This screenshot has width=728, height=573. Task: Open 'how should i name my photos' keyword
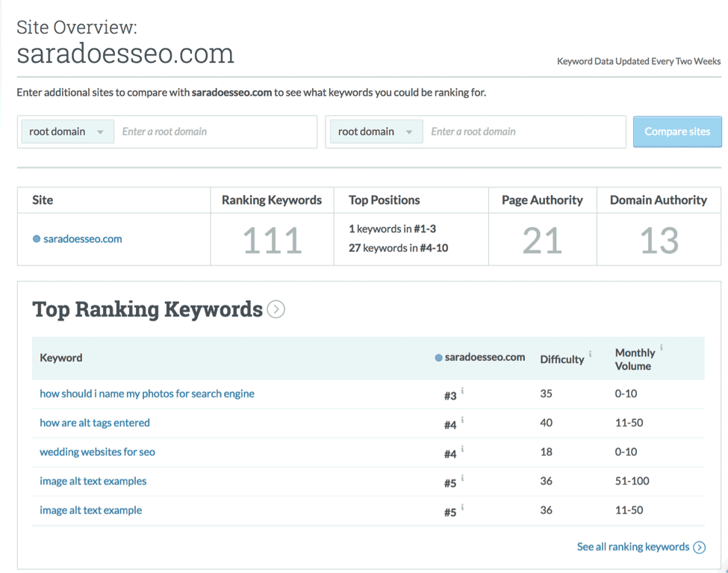click(147, 394)
